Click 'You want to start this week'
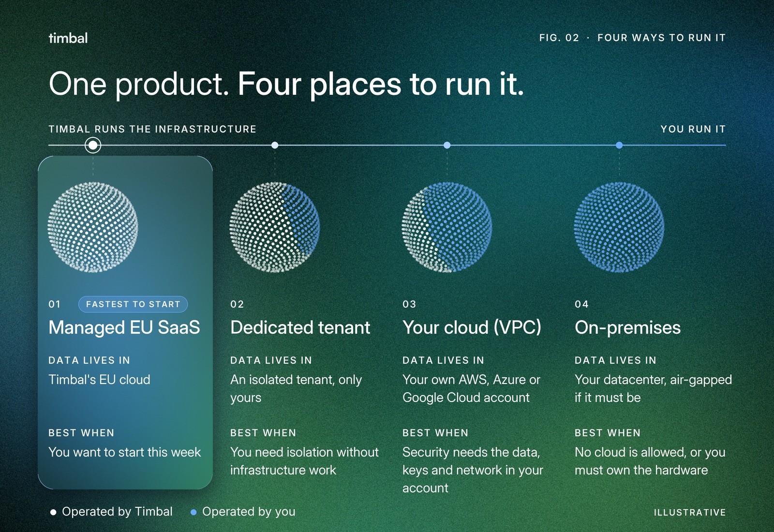This screenshot has width=774, height=532. tap(124, 452)
